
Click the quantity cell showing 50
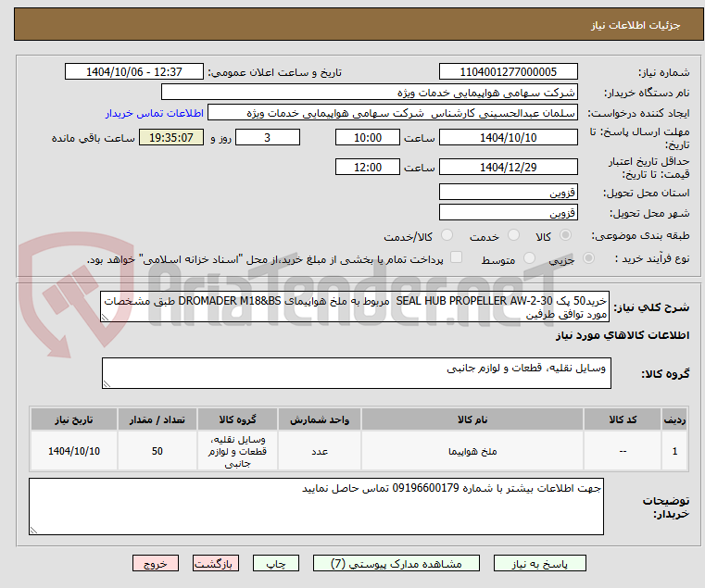[157, 451]
